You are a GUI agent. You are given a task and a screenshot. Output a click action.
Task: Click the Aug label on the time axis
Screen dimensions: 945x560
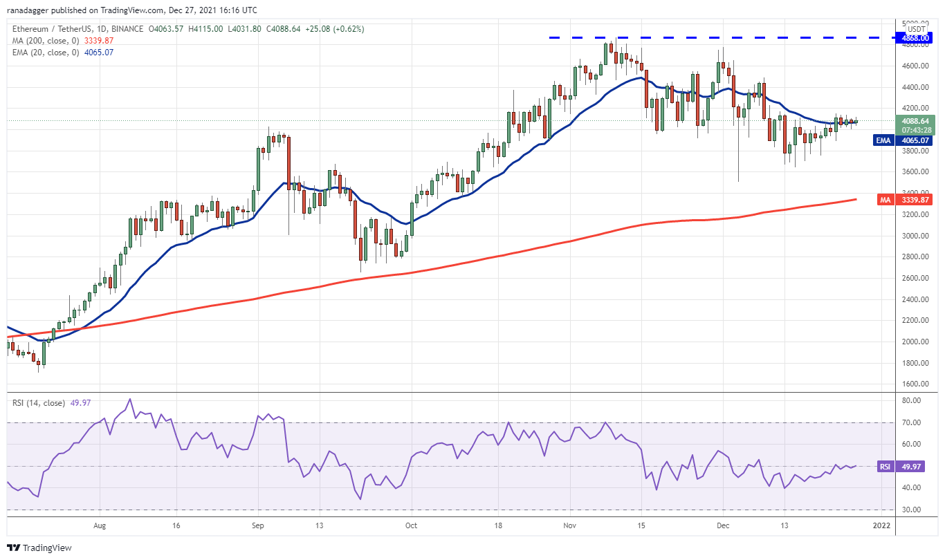[100, 525]
